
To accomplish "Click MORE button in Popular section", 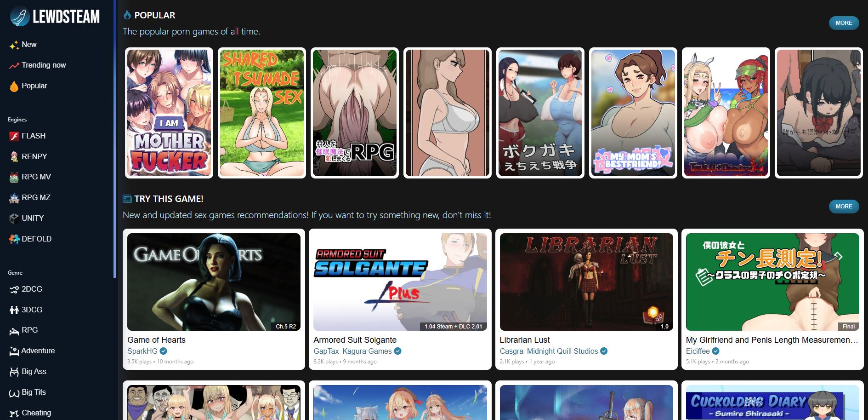I will point(844,23).
